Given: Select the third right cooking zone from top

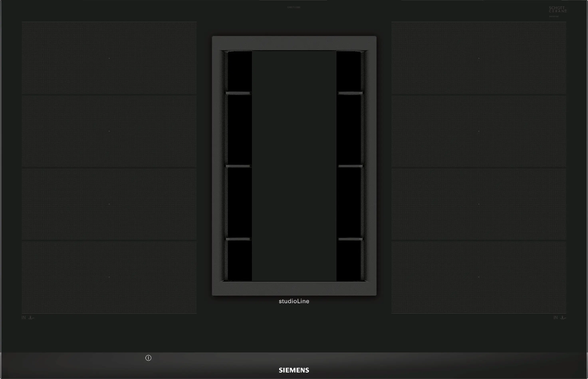Looking at the screenshot, I should point(479,204).
